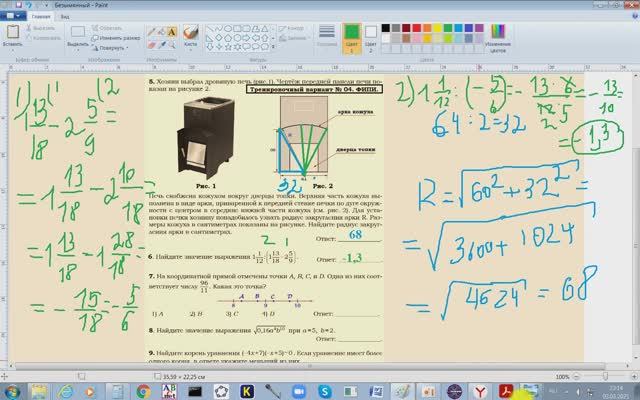Click the Resize (Изменить размер) button
This screenshot has height=400, width=640.
point(112,37)
